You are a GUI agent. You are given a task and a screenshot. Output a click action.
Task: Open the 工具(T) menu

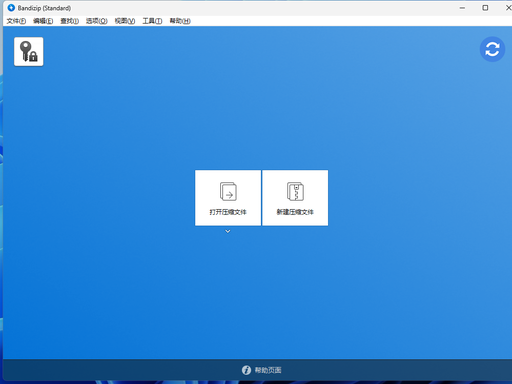[152, 21]
